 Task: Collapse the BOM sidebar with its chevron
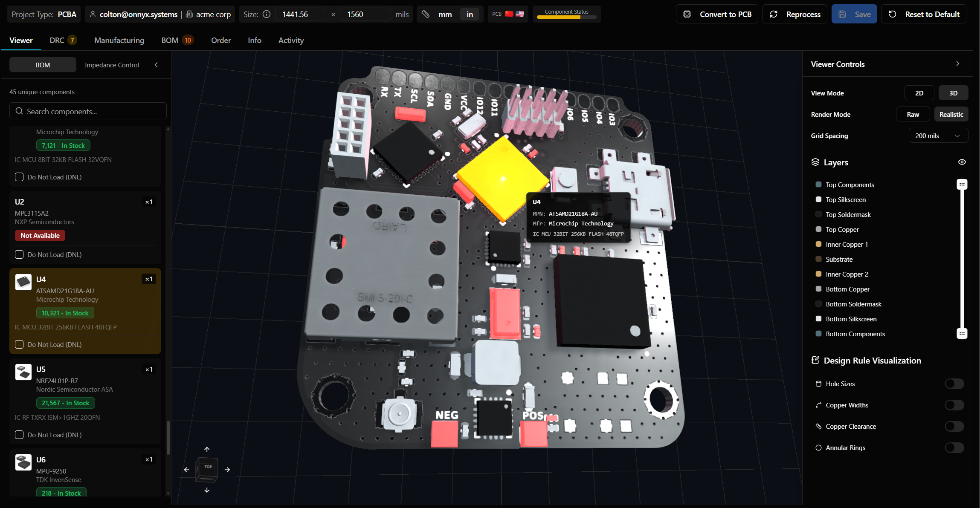(156, 65)
